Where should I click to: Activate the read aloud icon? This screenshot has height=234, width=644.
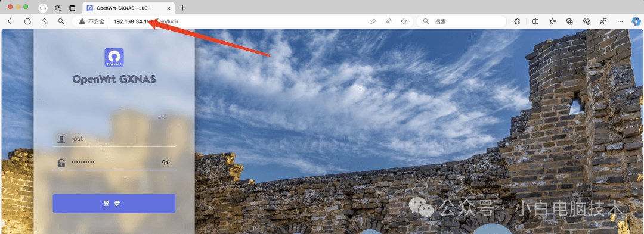tap(388, 21)
